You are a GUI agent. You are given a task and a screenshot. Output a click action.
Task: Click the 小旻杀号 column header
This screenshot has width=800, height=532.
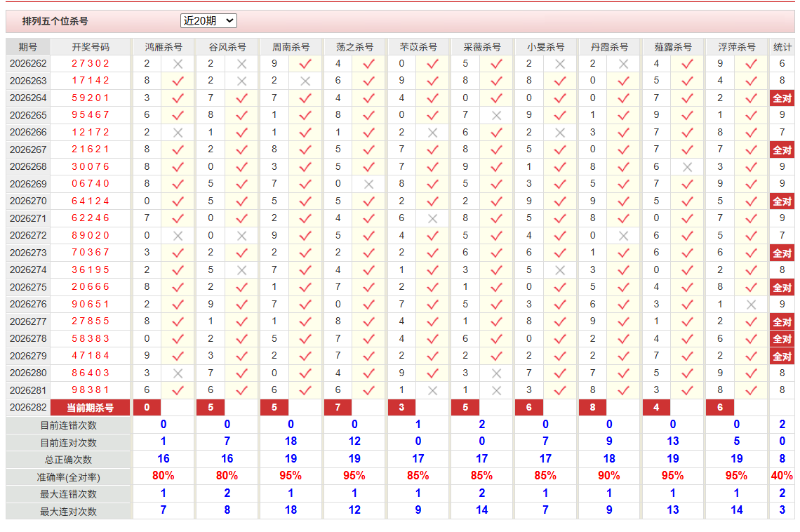545,47
